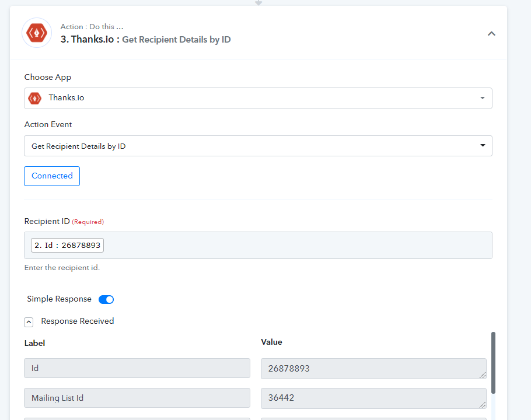The height and width of the screenshot is (420, 531).
Task: Collapse the Response Received section
Action: [29, 322]
